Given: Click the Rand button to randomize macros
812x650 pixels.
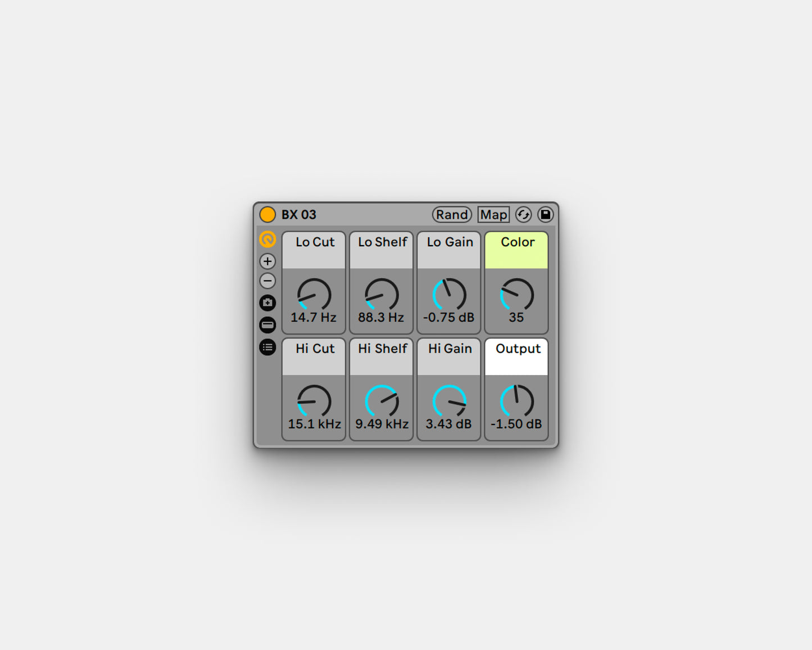Looking at the screenshot, I should click(451, 214).
